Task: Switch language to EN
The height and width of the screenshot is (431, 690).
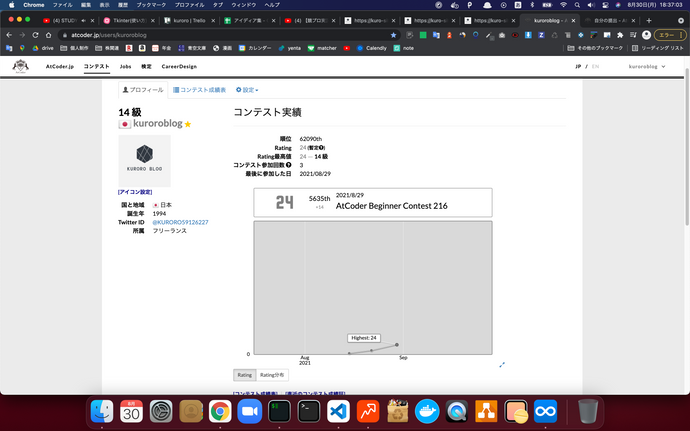Action: click(595, 66)
